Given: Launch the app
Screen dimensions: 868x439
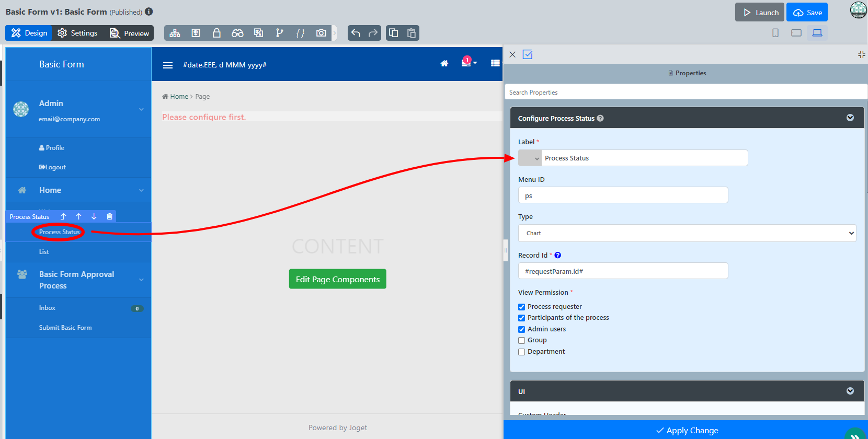Looking at the screenshot, I should pyautogui.click(x=760, y=12).
